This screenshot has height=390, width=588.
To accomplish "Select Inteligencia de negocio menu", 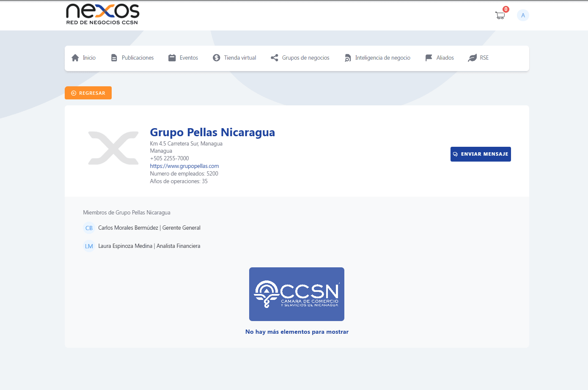I will [x=377, y=58].
